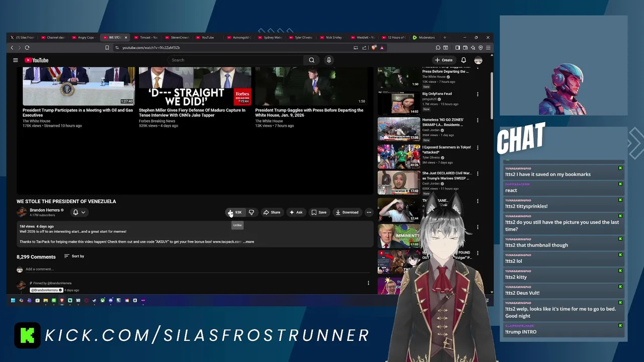
Task: Focus the YouTube search input field
Action: coord(236,60)
